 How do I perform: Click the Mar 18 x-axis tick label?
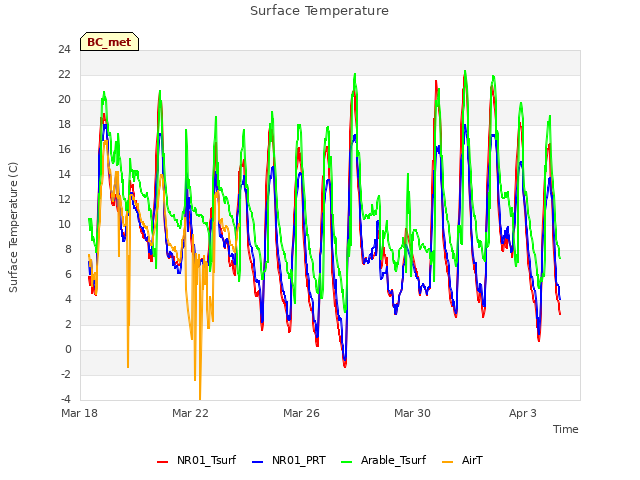79,413
